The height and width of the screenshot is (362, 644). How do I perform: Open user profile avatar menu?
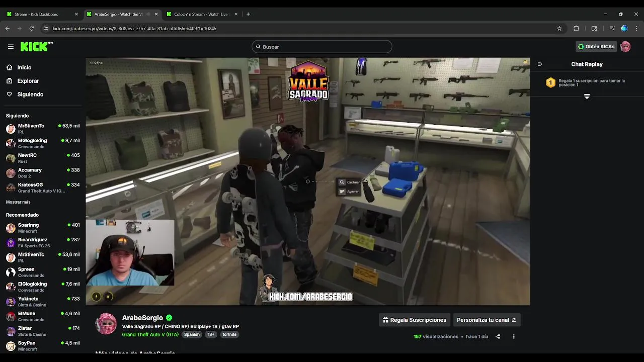(625, 47)
